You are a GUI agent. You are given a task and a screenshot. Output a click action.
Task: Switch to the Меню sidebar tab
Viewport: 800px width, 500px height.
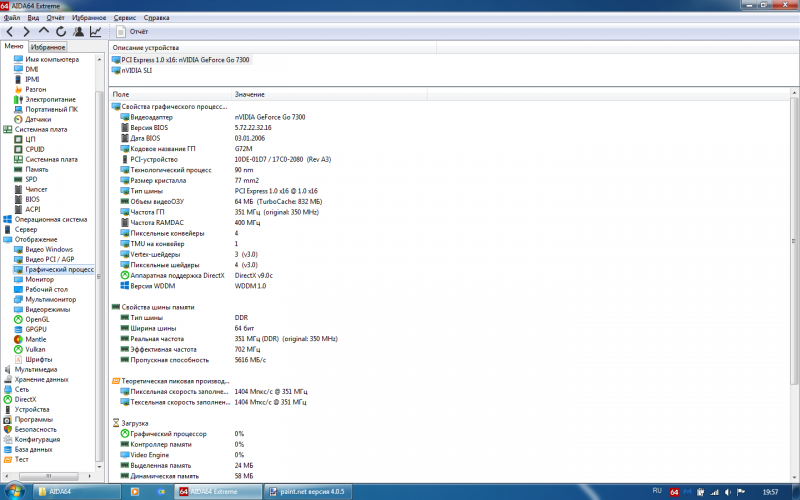tap(14, 46)
